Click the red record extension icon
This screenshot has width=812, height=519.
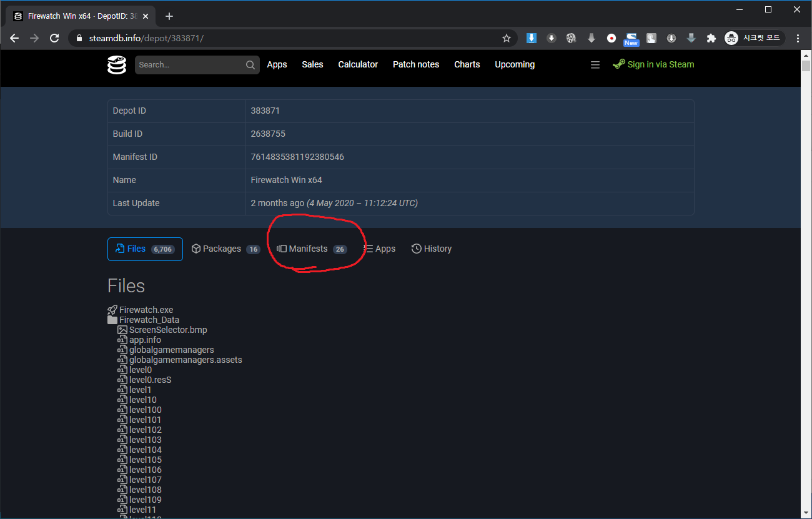point(611,38)
